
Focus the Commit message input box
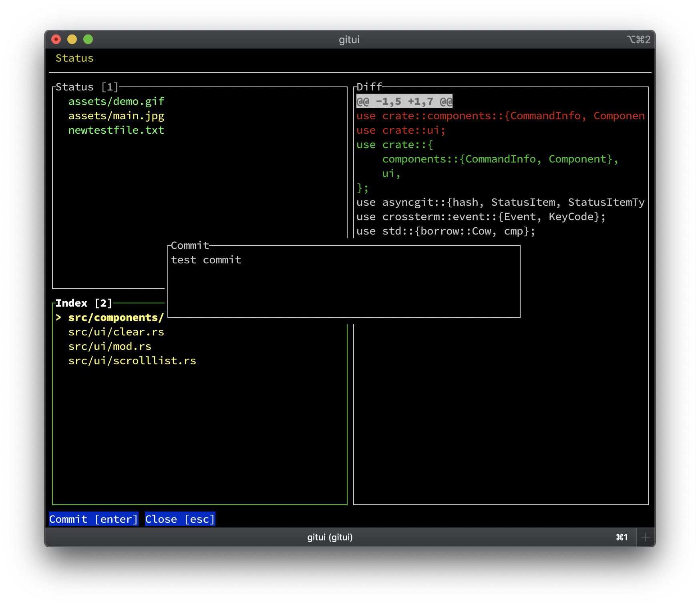(x=344, y=281)
